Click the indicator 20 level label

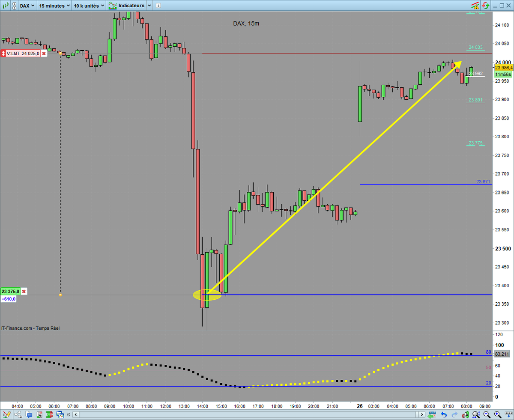[488, 383]
